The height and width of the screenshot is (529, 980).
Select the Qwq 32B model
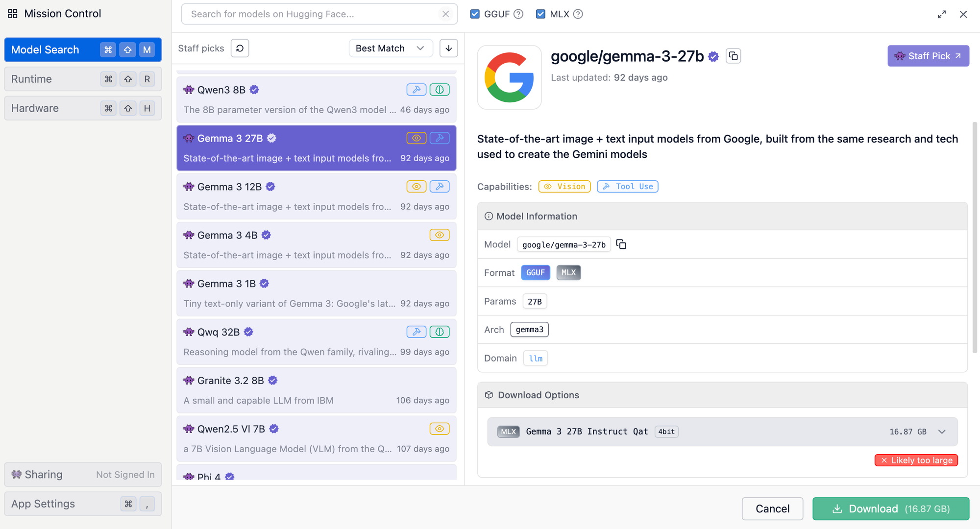[317, 342]
